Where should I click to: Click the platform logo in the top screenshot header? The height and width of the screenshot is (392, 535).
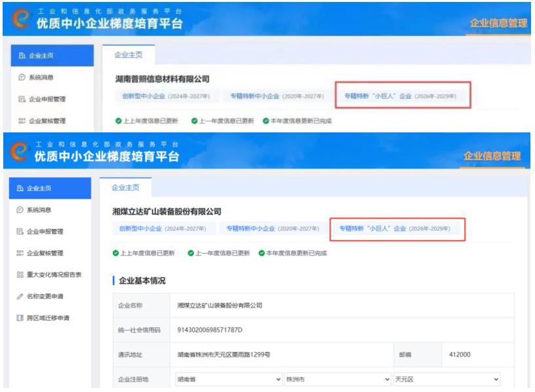[x=20, y=18]
